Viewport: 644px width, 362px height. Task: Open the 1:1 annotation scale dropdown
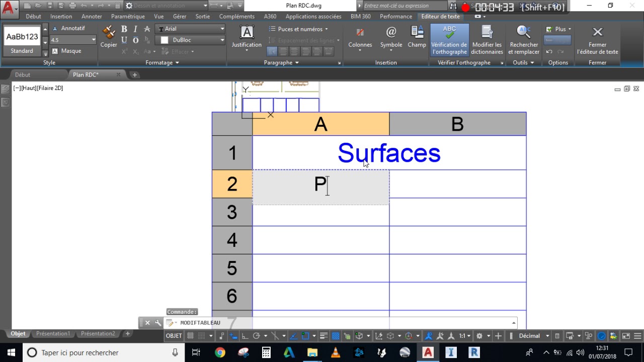point(465,336)
